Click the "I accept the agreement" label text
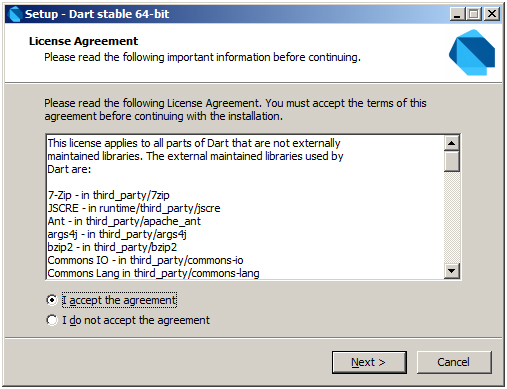 pos(120,300)
